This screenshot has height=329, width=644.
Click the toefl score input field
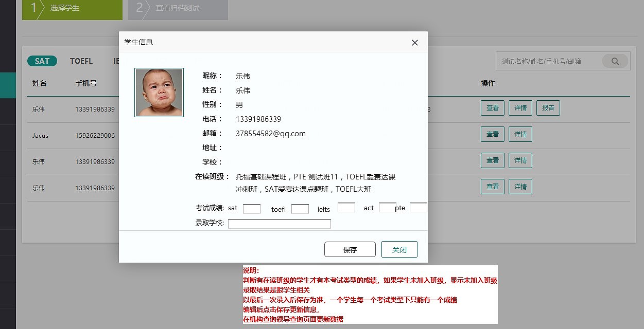coord(300,209)
